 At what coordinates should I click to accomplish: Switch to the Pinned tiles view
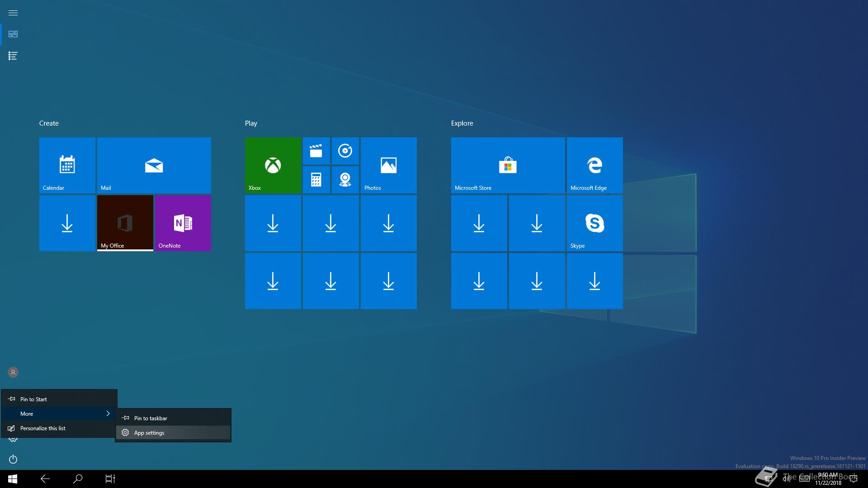point(13,34)
